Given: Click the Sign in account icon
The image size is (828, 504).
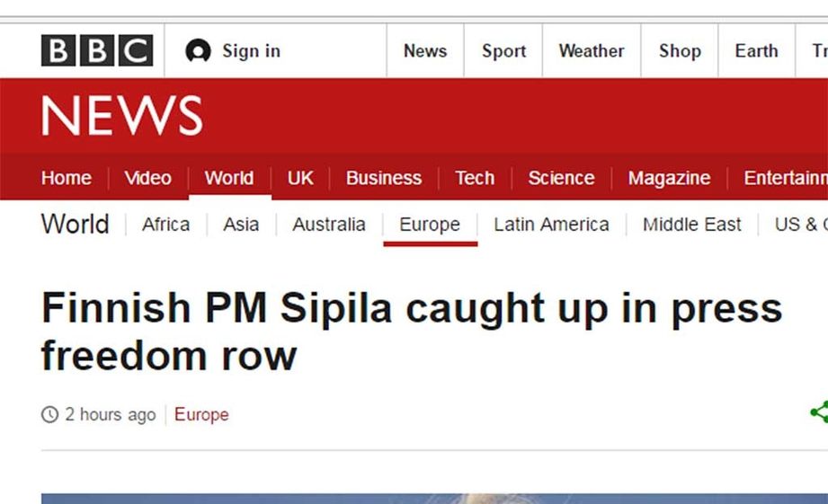Looking at the screenshot, I should tap(198, 51).
